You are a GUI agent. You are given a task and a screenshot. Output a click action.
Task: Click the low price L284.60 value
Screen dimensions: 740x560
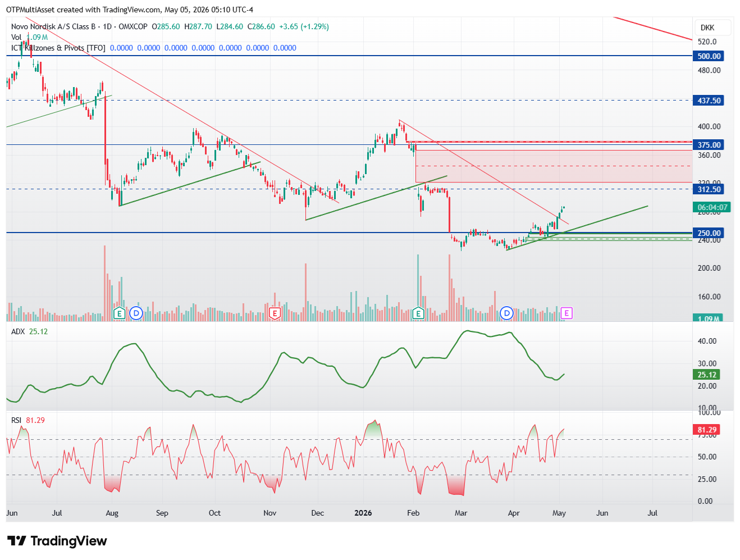[x=230, y=26]
